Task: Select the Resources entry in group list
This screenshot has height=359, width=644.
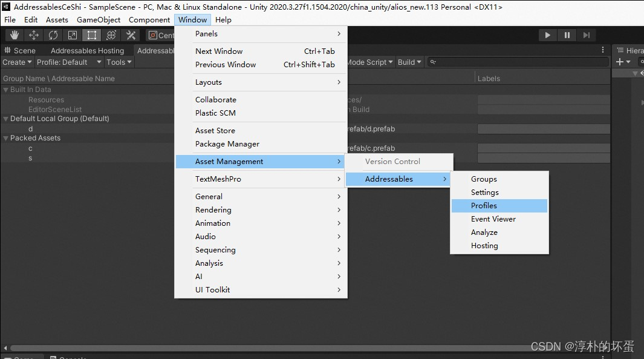Action: [46, 100]
